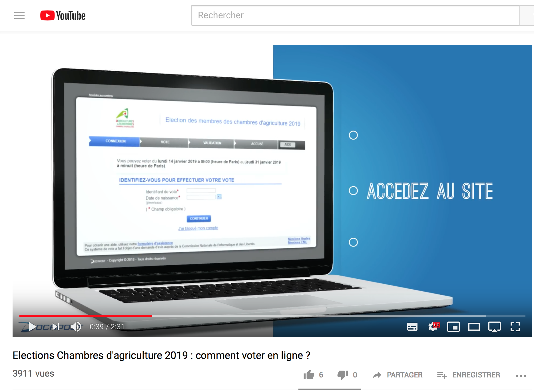The height and width of the screenshot is (392, 534).
Task: Click into the Rechercher search field
Action: pyautogui.click(x=355, y=15)
